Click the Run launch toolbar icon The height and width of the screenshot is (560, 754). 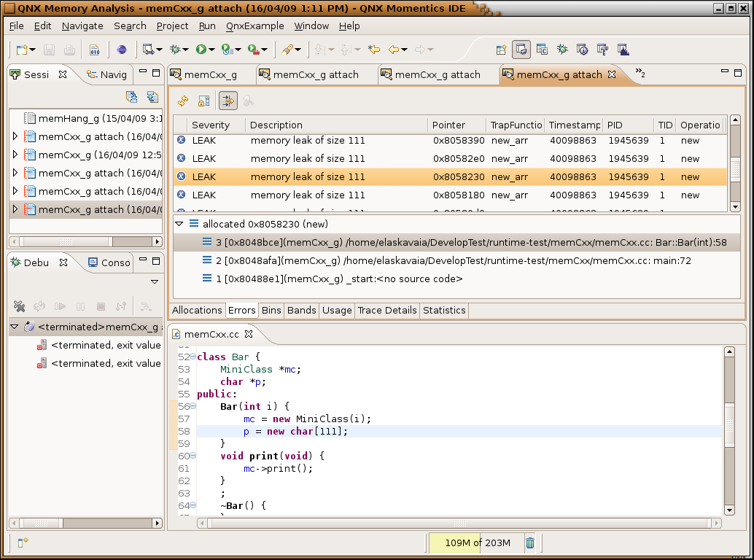click(201, 50)
